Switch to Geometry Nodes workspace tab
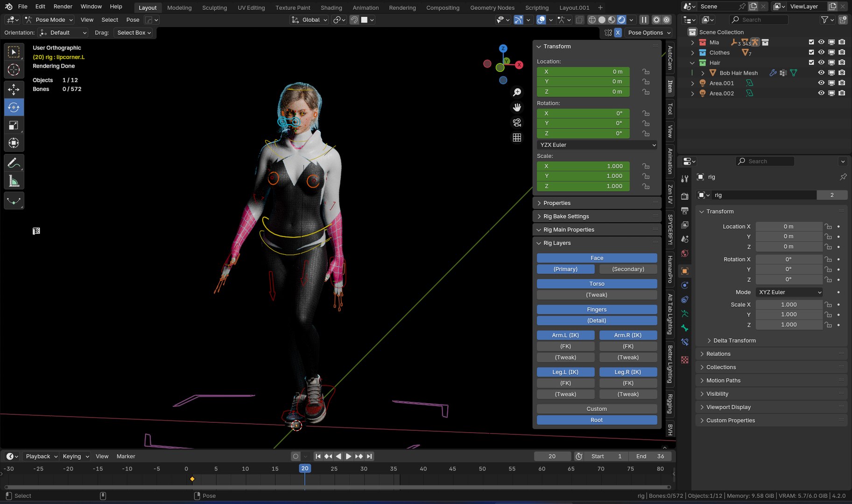Image resolution: width=852 pixels, height=504 pixels. pyautogui.click(x=492, y=7)
